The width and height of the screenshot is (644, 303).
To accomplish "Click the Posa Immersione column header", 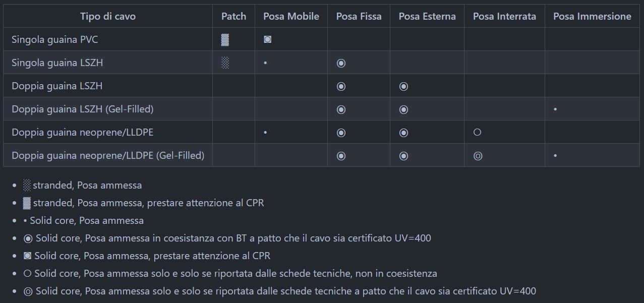I will [592, 16].
